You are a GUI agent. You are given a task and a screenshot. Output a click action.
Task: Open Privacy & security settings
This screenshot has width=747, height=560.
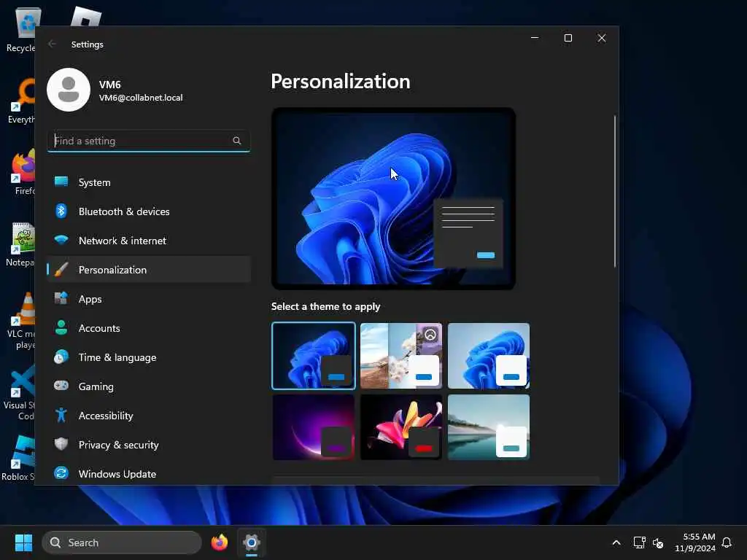pyautogui.click(x=149, y=444)
